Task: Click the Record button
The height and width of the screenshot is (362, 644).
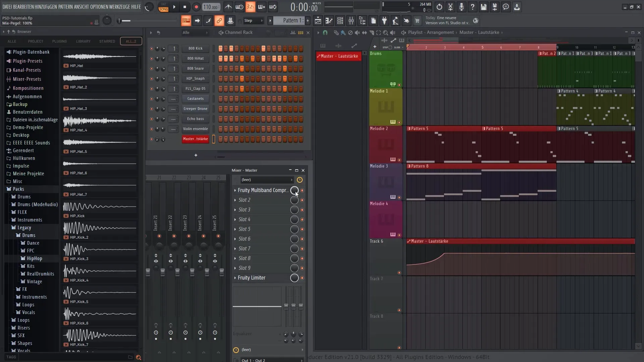Action: coord(196,7)
